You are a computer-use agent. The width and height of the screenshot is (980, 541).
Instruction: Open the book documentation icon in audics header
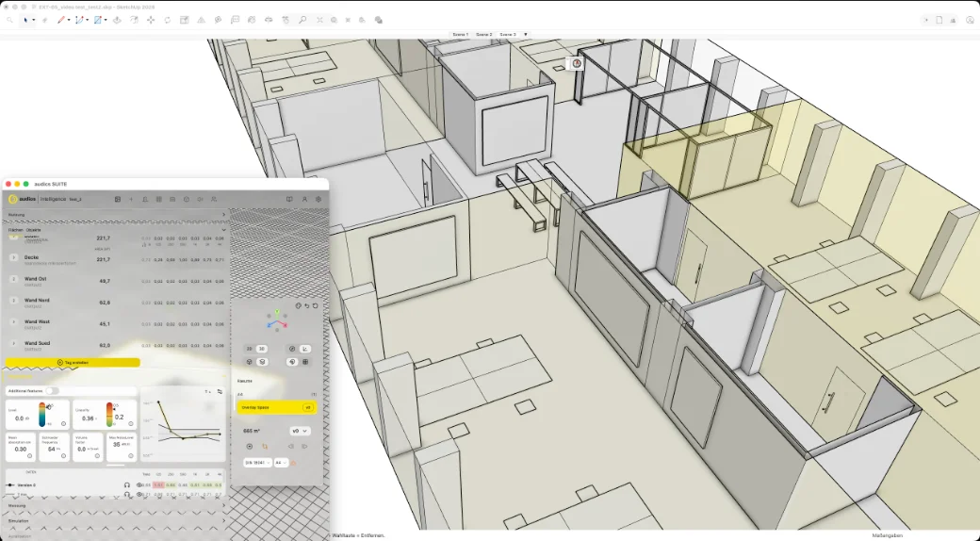pos(289,200)
